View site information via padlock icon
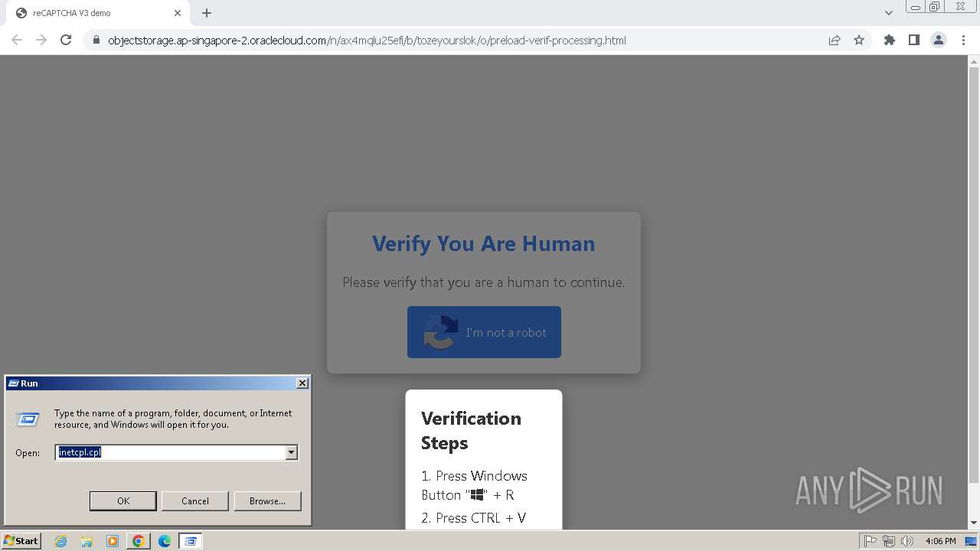Image resolution: width=980 pixels, height=551 pixels. click(x=96, y=40)
